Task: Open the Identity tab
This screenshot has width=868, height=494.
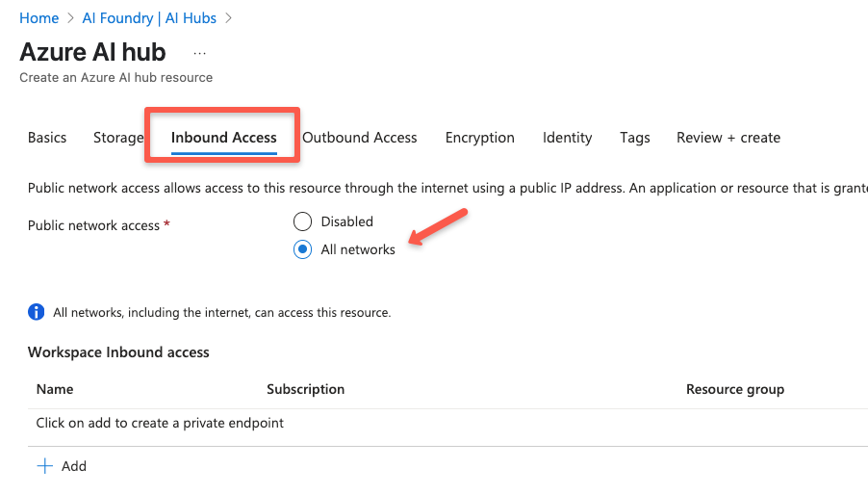Action: pyautogui.click(x=567, y=138)
